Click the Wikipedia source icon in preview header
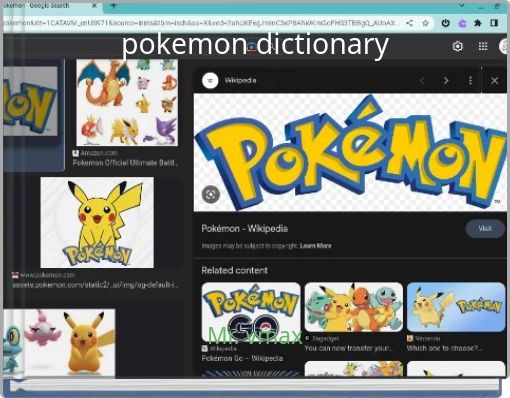The image size is (510, 398). click(210, 80)
